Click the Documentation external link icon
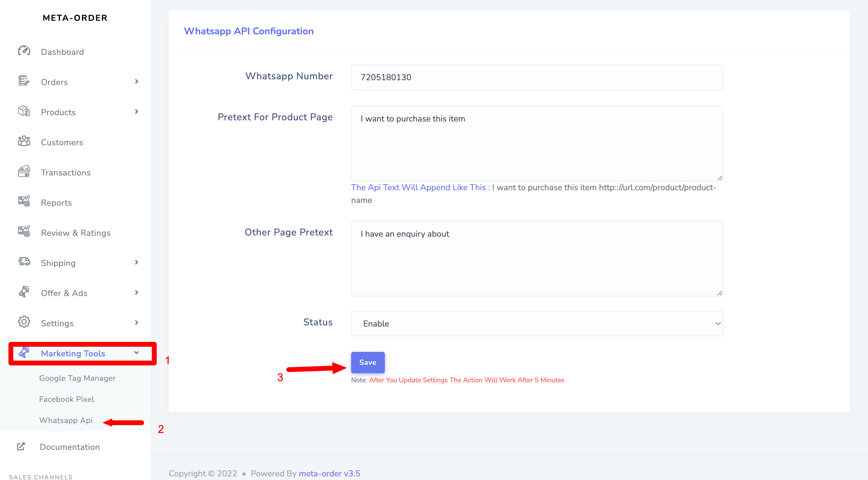 pyautogui.click(x=21, y=446)
